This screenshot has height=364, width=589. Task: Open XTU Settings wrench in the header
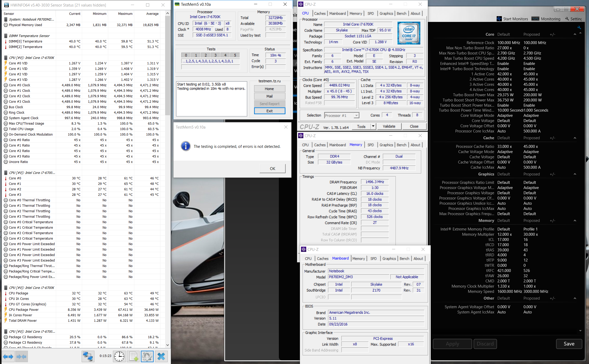tap(567, 19)
